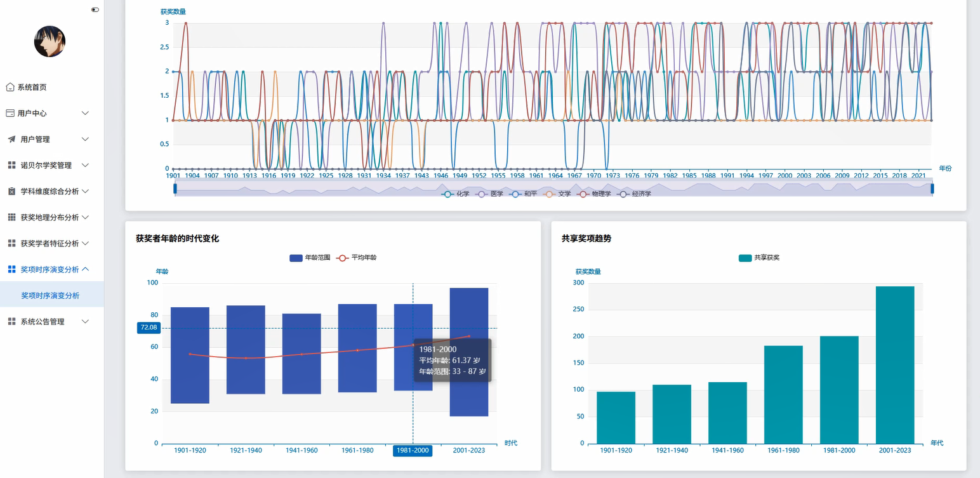Open the 用户中心 menu

coord(52,113)
